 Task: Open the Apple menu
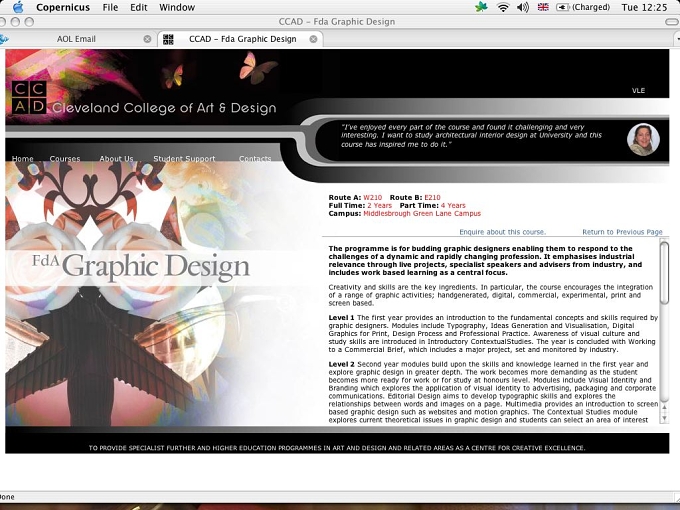click(x=18, y=7)
